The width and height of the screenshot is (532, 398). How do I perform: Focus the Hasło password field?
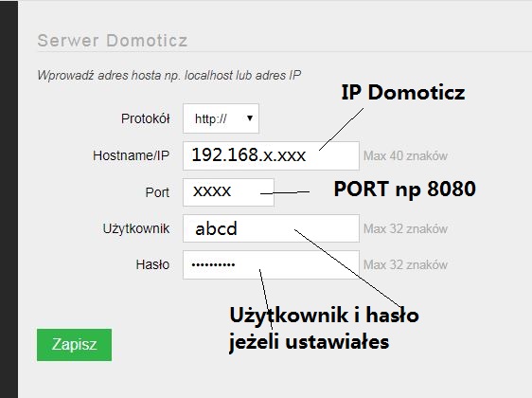pos(271,265)
